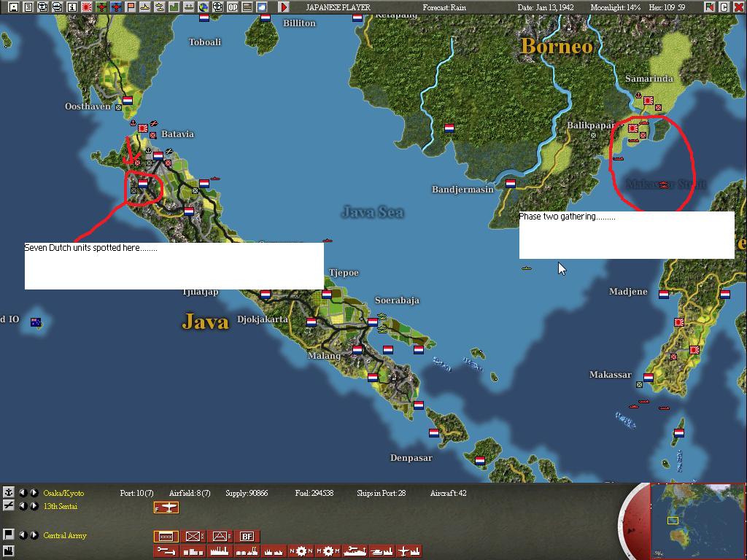Click the save game disk icon
Viewport: 747px width, 560px height.
coord(13,7)
